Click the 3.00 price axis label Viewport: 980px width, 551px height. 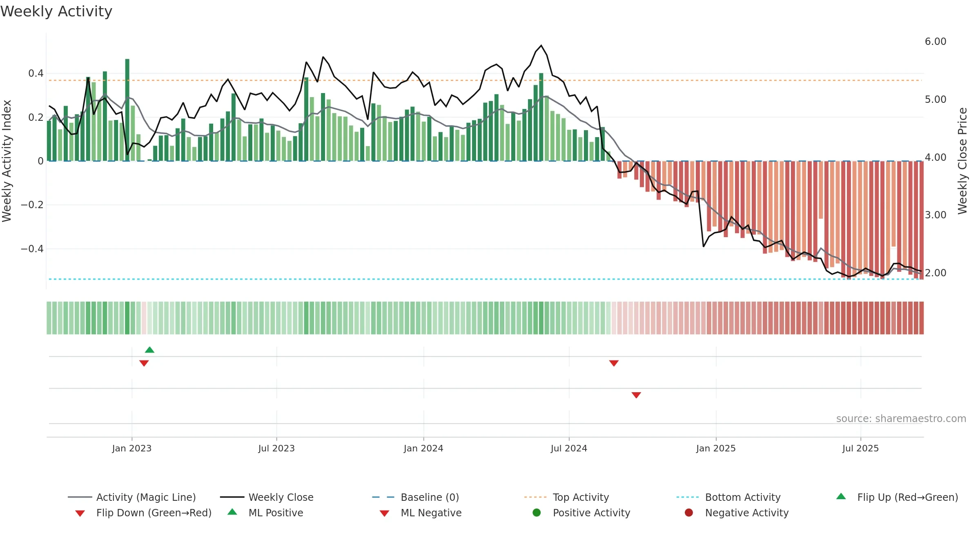[x=935, y=215]
